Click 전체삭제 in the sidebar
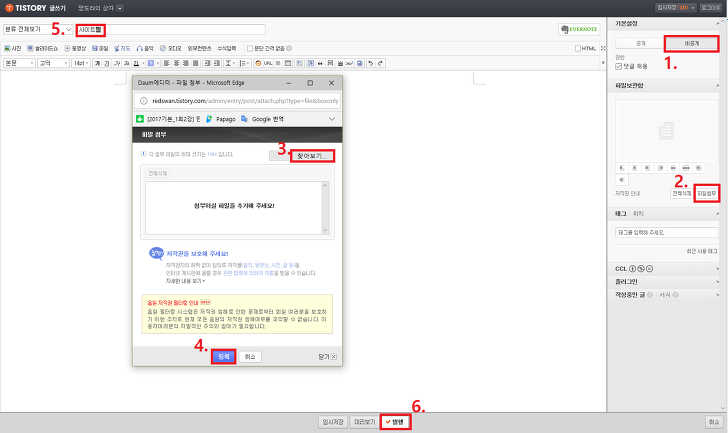Screen dimensions: 728x433 [x=681, y=193]
